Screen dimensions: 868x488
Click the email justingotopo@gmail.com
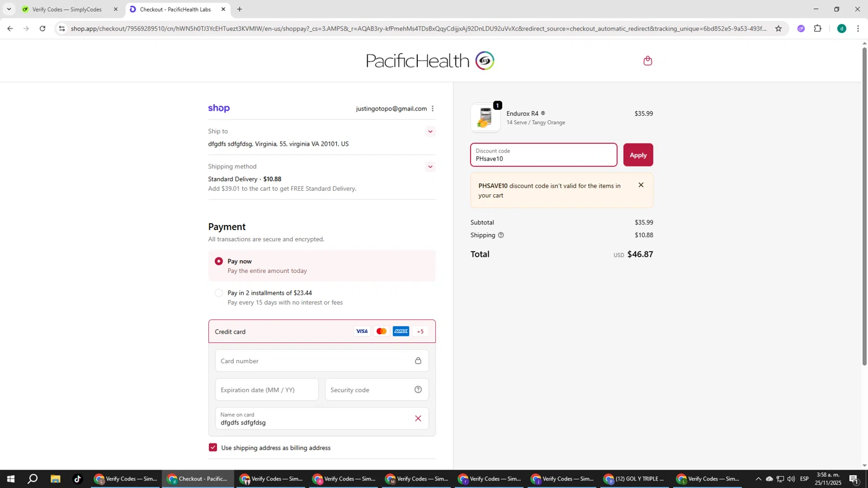[x=391, y=109]
